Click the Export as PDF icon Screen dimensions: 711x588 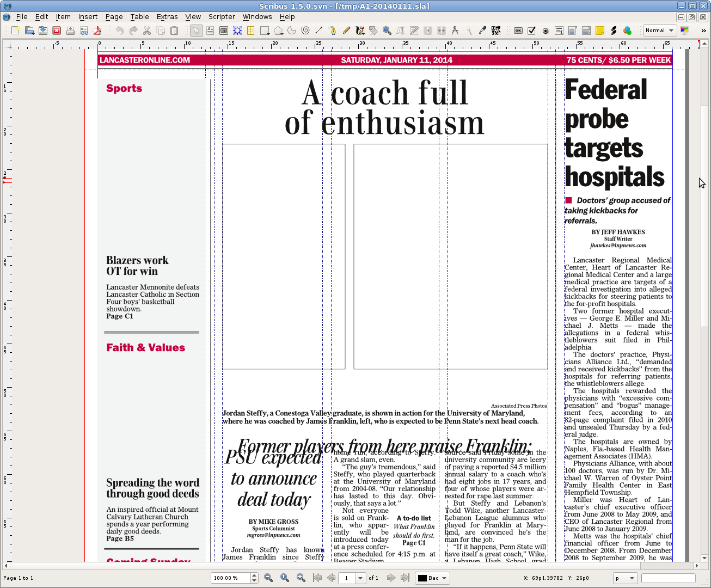pos(97,31)
